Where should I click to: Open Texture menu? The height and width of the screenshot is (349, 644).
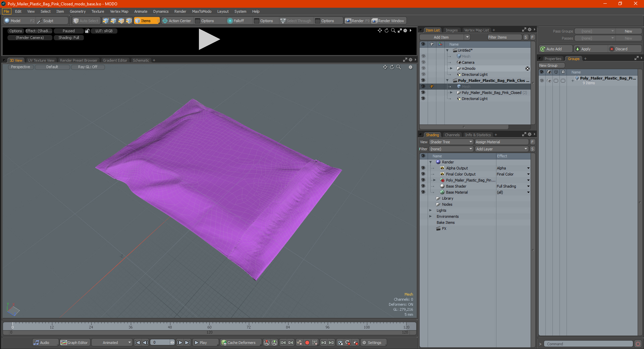click(98, 11)
